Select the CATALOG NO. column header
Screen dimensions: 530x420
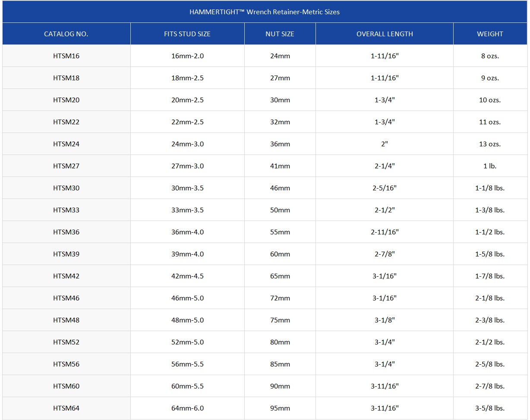pyautogui.click(x=66, y=34)
